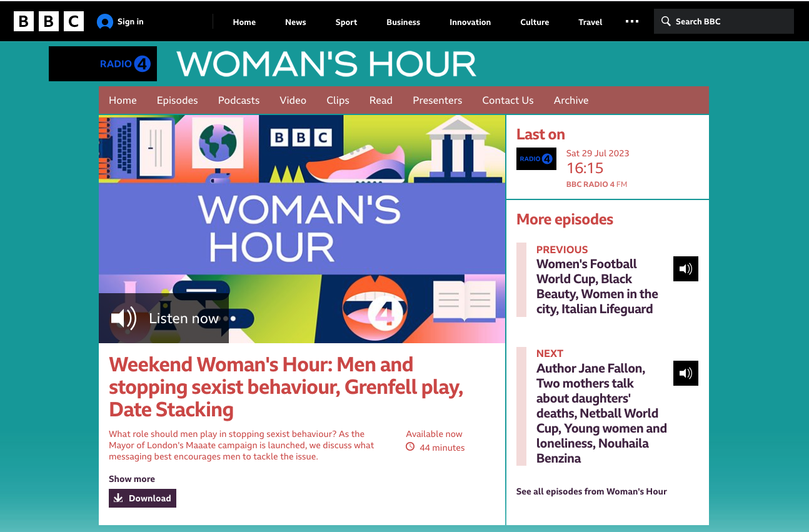The height and width of the screenshot is (532, 809).
Task: Click the Sign in profile icon
Action: click(105, 22)
